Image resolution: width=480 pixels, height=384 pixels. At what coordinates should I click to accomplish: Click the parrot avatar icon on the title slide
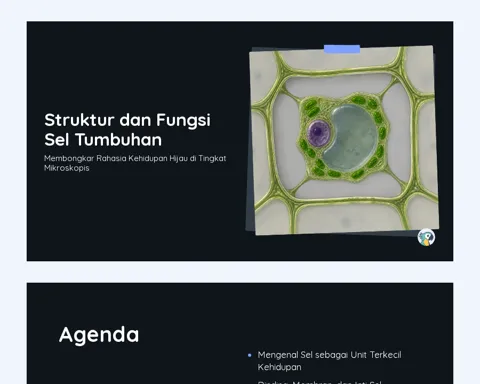click(x=426, y=237)
